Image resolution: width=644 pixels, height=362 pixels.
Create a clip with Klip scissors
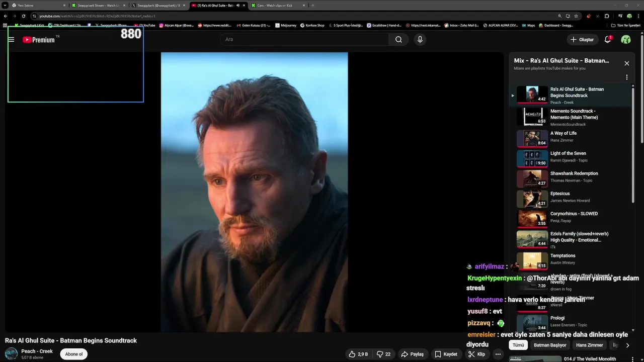[476, 354]
